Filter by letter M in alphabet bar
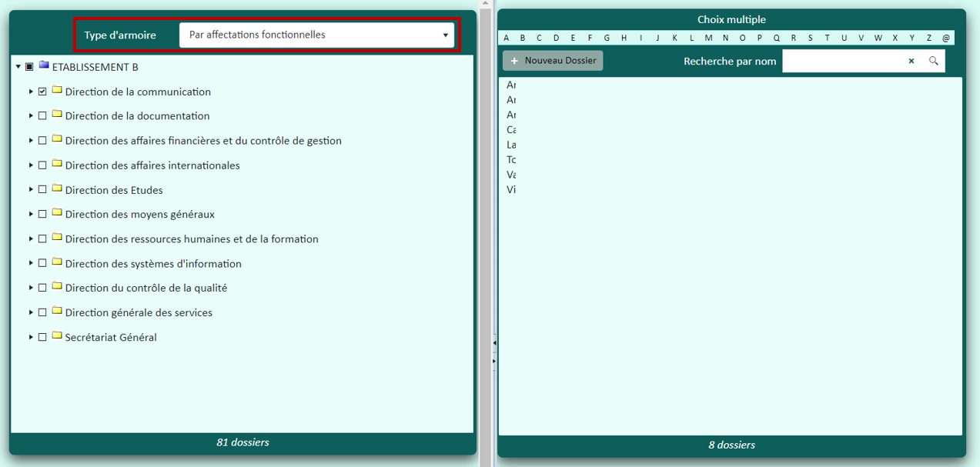980x467 pixels. [708, 38]
